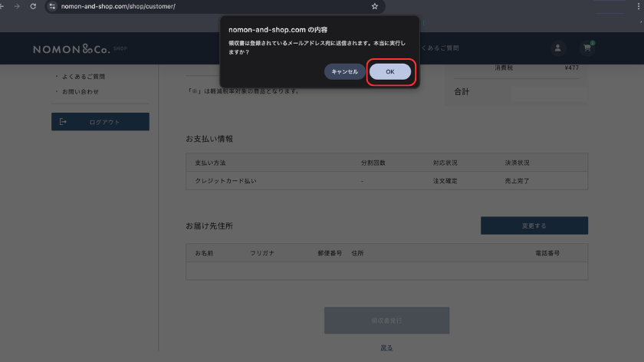Click the logout arrow icon in the sidebar

63,122
